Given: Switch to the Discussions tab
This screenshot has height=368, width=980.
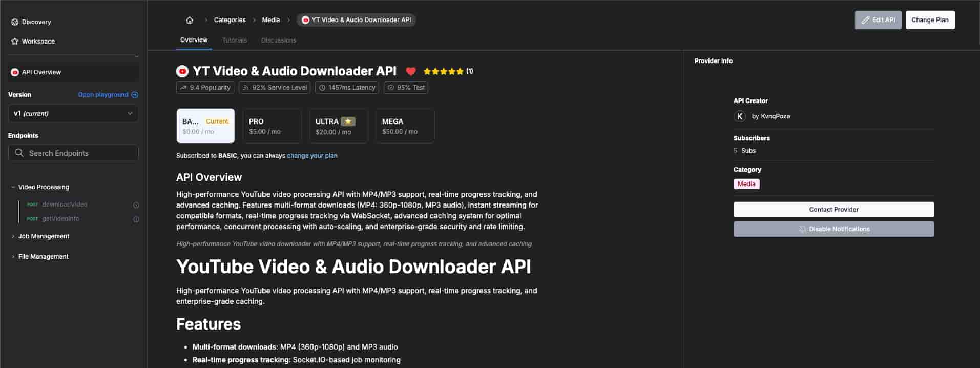Looking at the screenshot, I should 279,40.
